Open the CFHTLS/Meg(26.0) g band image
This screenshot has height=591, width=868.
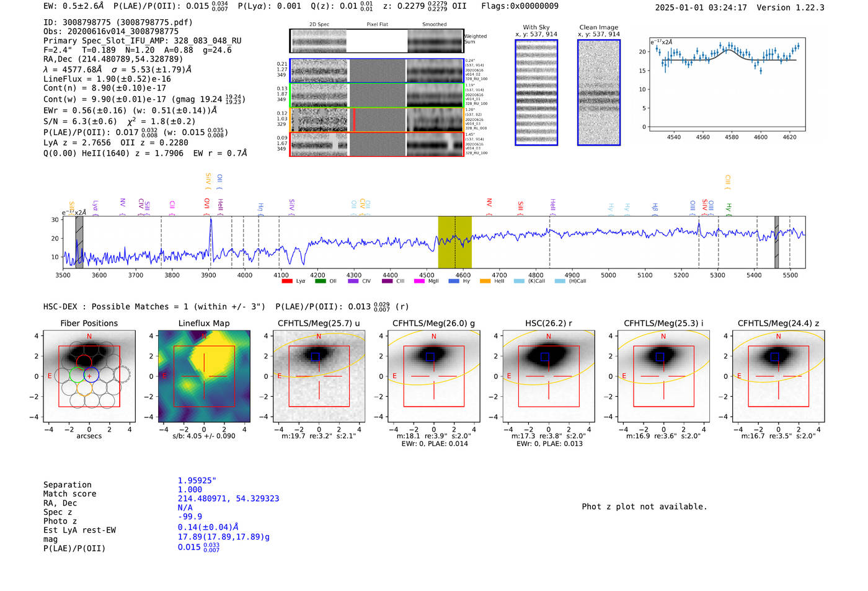(x=434, y=376)
